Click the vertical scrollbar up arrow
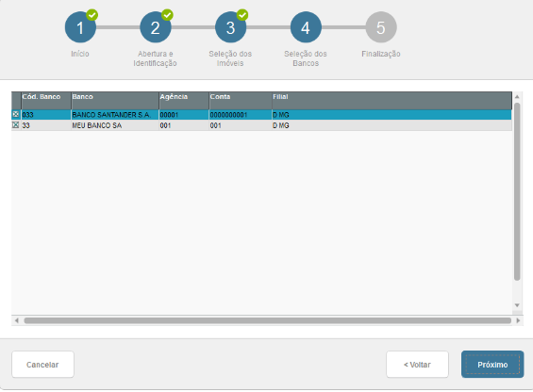The image size is (533, 392). [x=517, y=97]
